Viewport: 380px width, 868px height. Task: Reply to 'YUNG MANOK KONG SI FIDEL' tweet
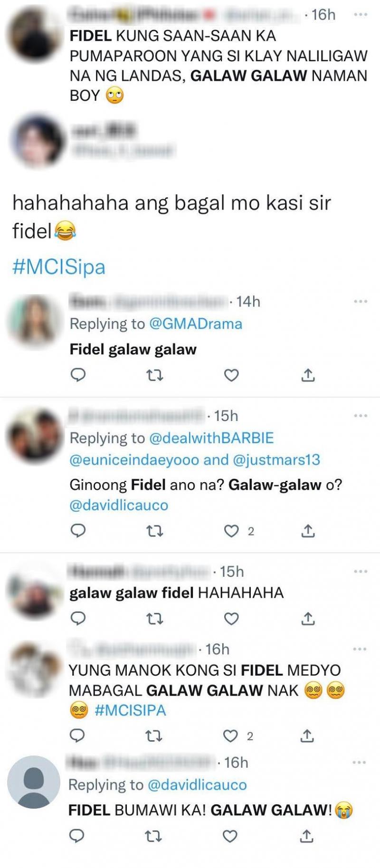click(x=77, y=735)
